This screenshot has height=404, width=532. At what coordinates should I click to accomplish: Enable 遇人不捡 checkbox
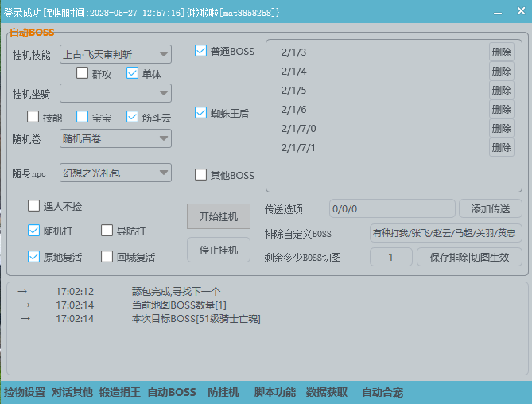(34, 206)
